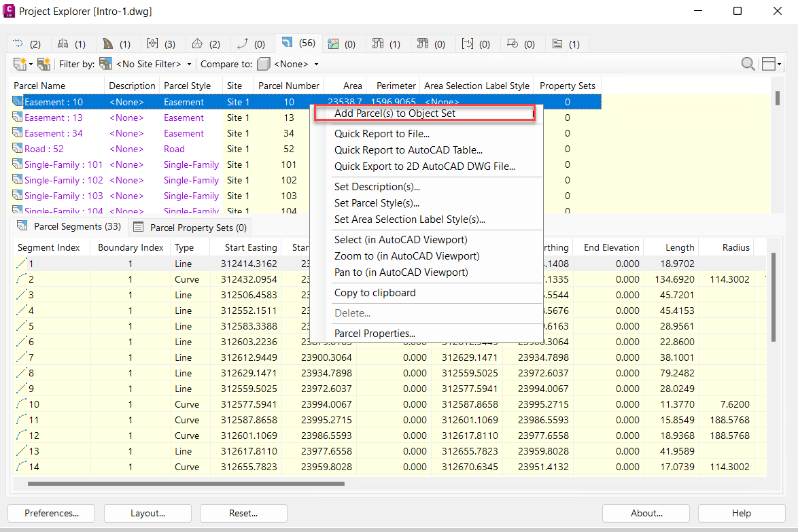Open the panel layout split-view dropdown
Viewport: 798px width, 532px height.
771,64
